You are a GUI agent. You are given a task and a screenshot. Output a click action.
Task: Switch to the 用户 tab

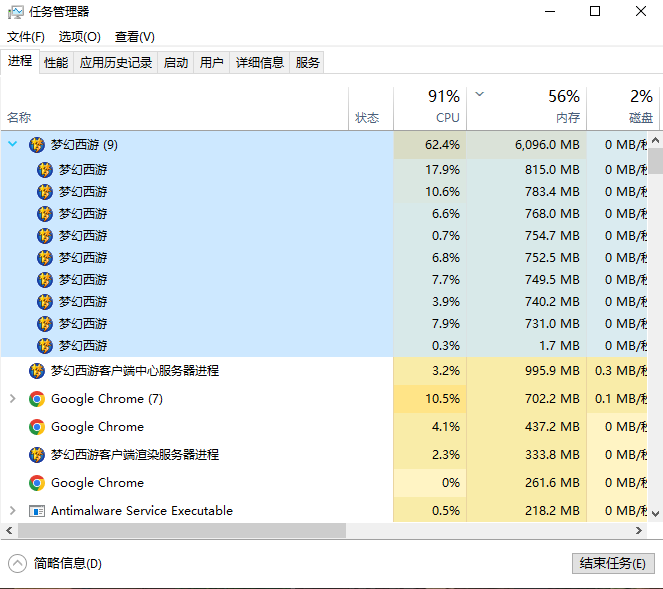pyautogui.click(x=212, y=63)
